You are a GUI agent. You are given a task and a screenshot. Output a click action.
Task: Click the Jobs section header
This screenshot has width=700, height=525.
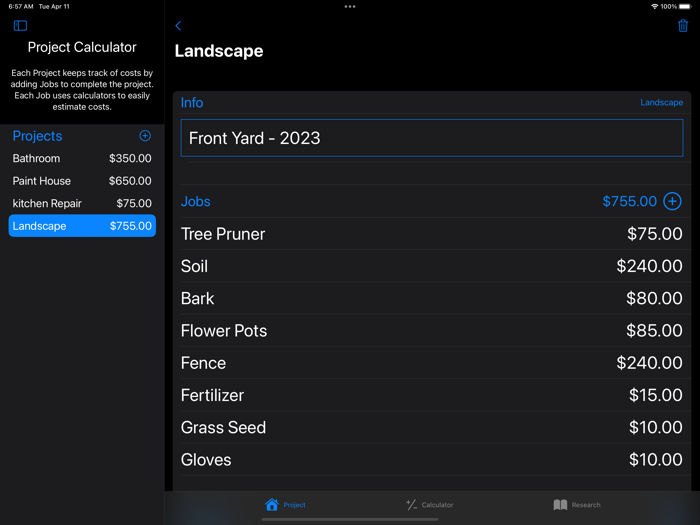[196, 201]
